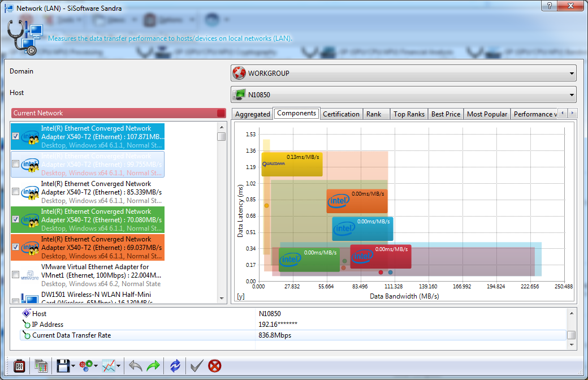Click the title bar app icon
Image resolution: width=588 pixels, height=380 pixels.
click(9, 8)
